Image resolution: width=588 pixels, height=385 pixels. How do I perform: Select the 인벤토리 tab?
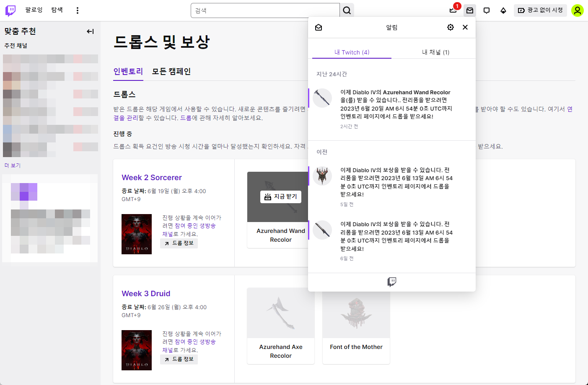coord(128,72)
